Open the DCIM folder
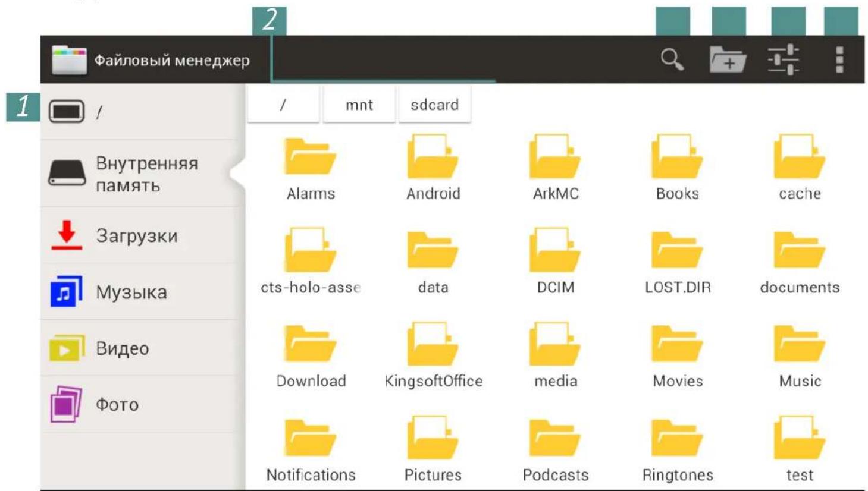The width and height of the screenshot is (868, 491). click(556, 262)
